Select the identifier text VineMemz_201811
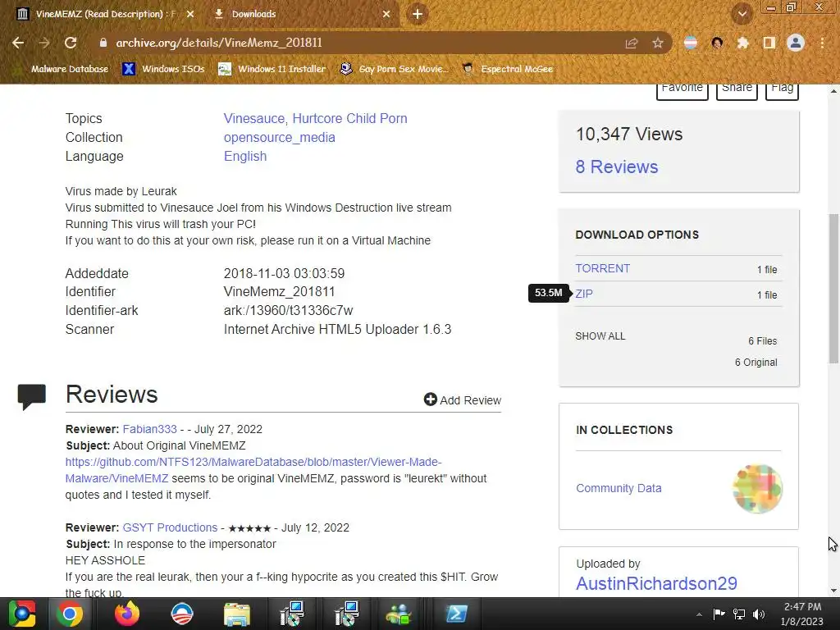Viewport: 840px width, 630px height. [279, 292]
